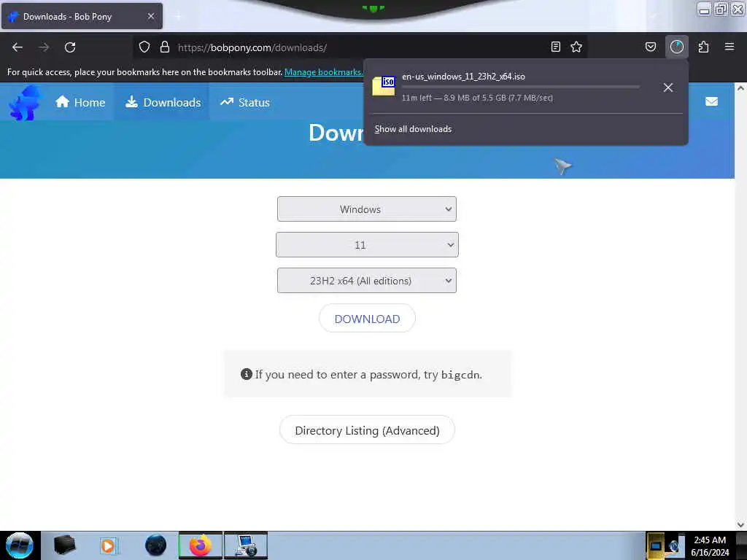Launch the media player taskbar icon

coord(109,545)
